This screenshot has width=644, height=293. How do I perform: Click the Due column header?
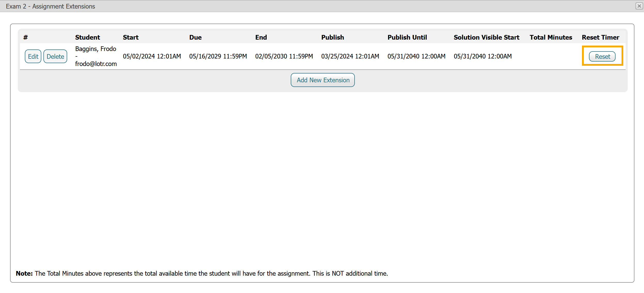[195, 38]
